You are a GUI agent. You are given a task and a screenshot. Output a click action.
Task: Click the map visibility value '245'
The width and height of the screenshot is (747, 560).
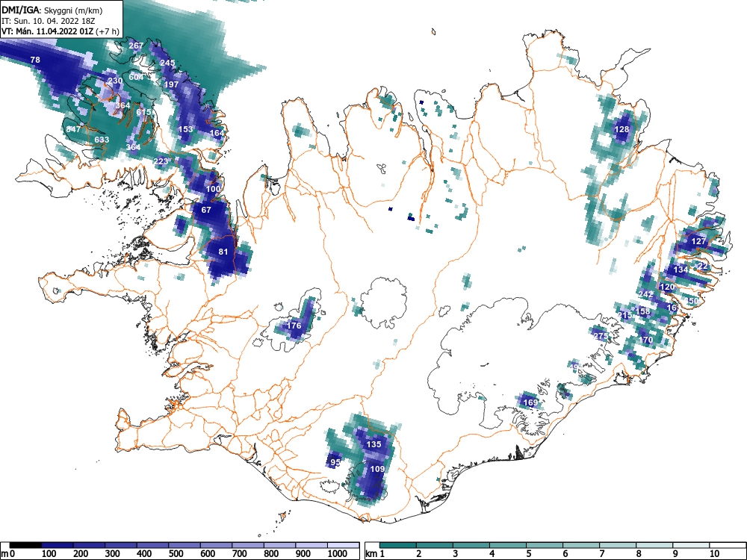pyautogui.click(x=167, y=63)
